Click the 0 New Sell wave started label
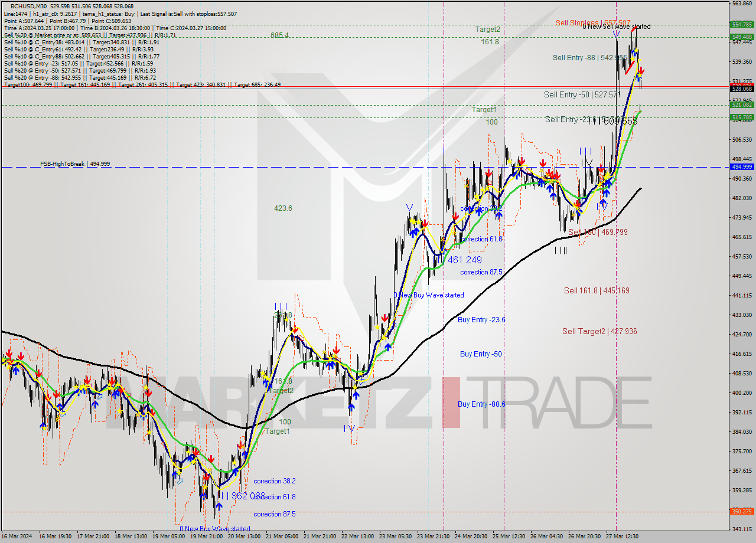756x543 pixels. [x=616, y=27]
